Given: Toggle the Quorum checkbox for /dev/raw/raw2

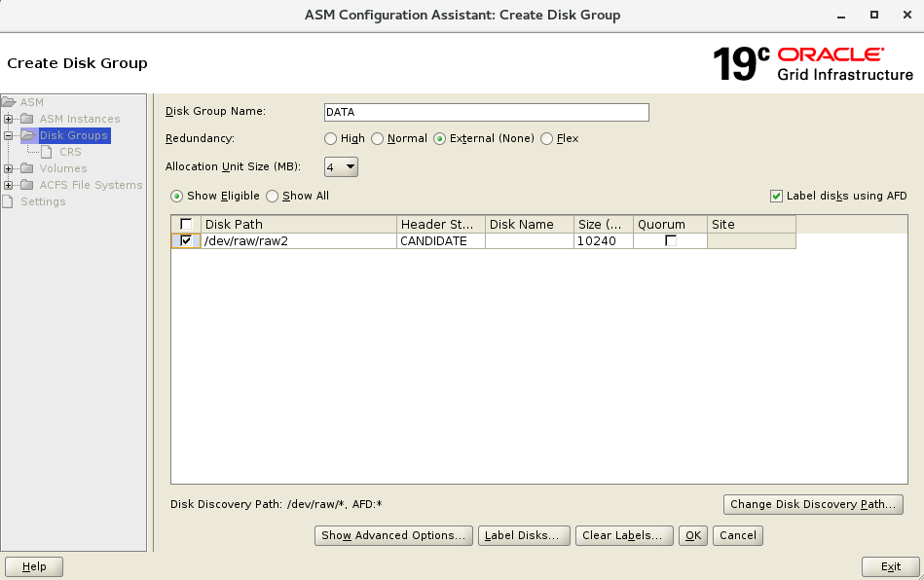Looking at the screenshot, I should click(670, 240).
